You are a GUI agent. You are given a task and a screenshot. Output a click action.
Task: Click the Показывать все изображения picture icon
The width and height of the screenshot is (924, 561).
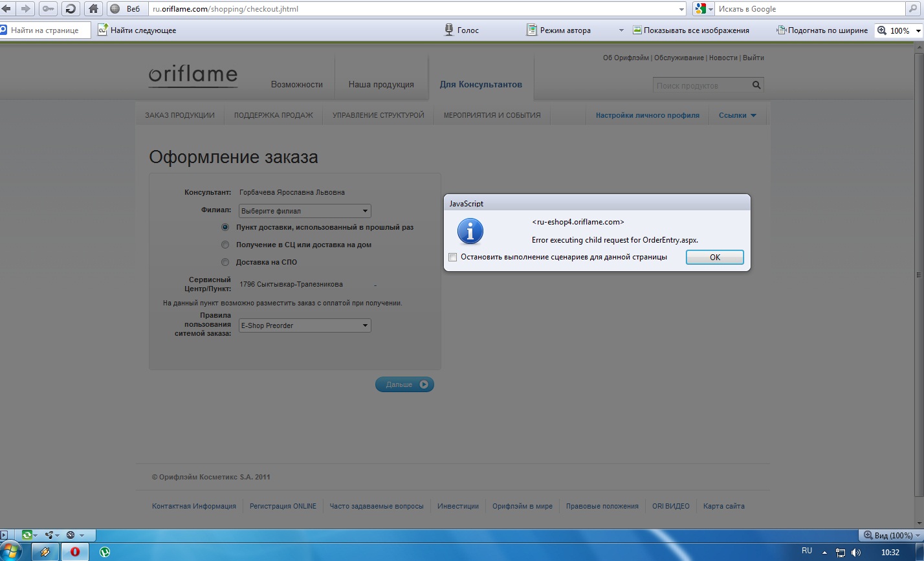coord(637,30)
